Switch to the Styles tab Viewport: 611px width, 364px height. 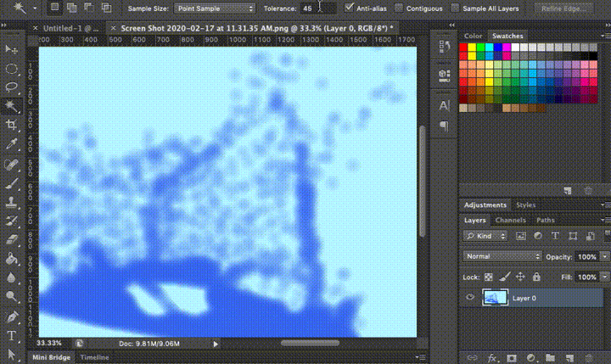pyautogui.click(x=525, y=205)
